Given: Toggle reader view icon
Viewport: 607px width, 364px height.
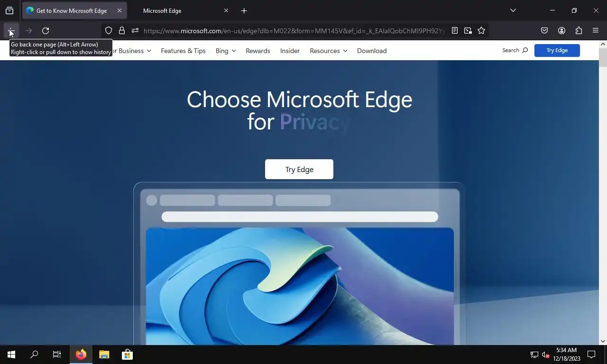Looking at the screenshot, I should point(455,31).
